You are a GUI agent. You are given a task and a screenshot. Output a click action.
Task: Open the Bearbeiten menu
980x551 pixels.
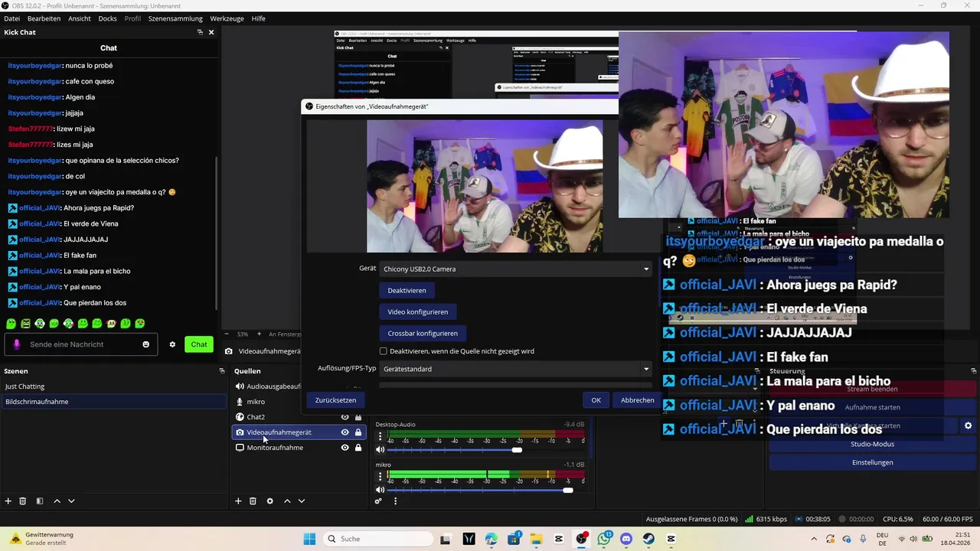click(x=44, y=18)
